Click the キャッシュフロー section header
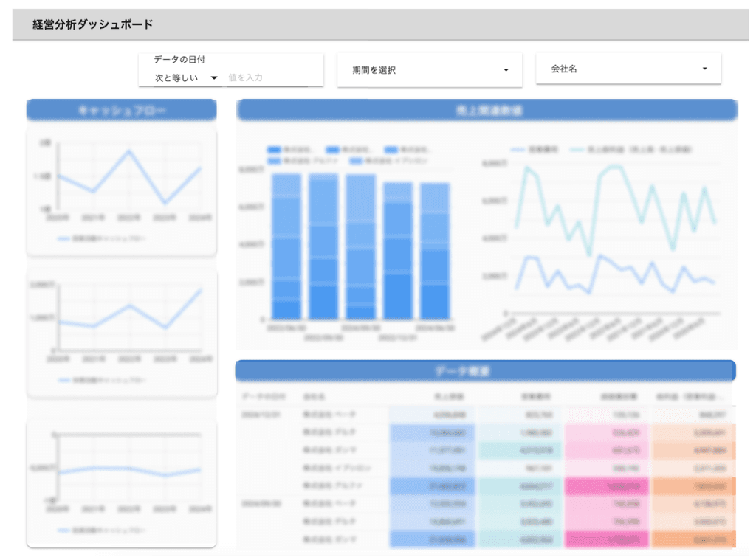The height and width of the screenshot is (560, 756). point(121,111)
